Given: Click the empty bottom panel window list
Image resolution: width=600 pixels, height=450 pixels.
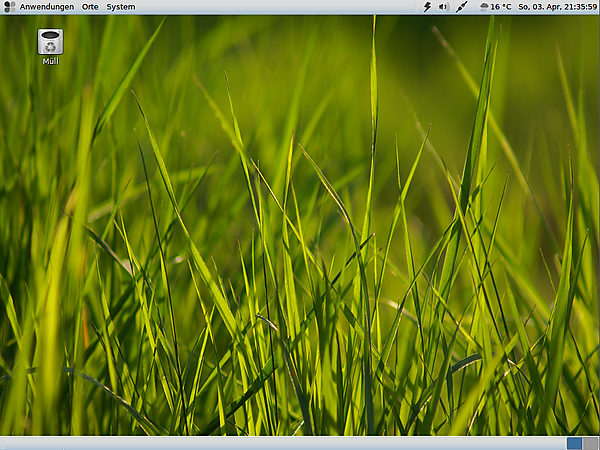Looking at the screenshot, I should click(x=280, y=443).
